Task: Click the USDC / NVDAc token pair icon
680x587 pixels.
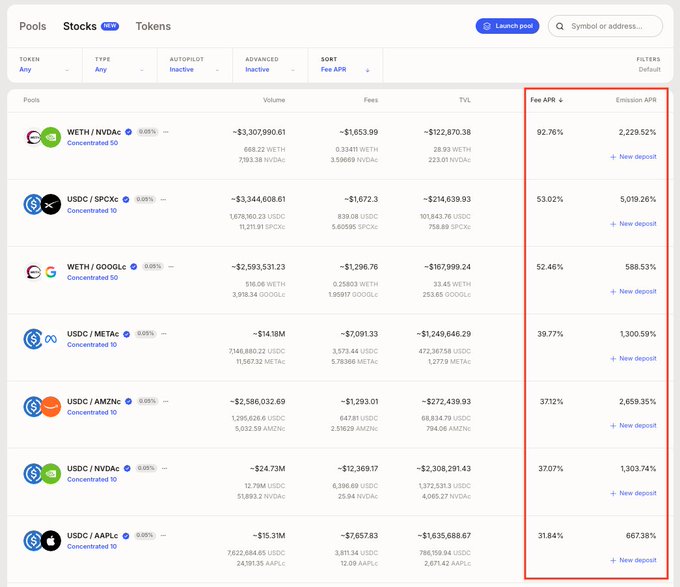Action: coord(42,474)
